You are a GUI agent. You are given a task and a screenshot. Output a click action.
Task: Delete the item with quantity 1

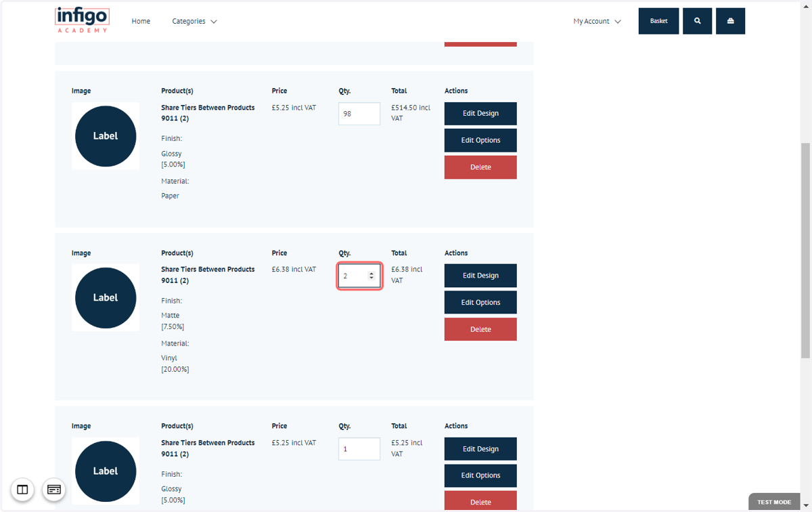(x=480, y=501)
